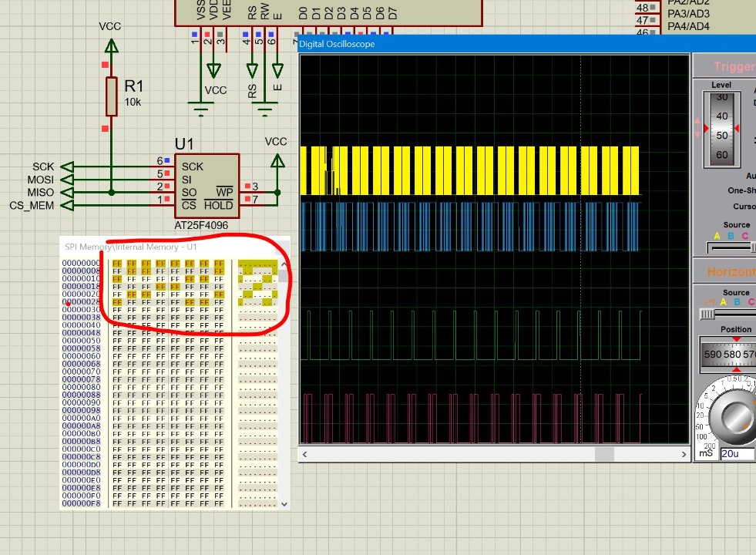Select the R1 resistor body
The image size is (756, 555).
click(112, 96)
